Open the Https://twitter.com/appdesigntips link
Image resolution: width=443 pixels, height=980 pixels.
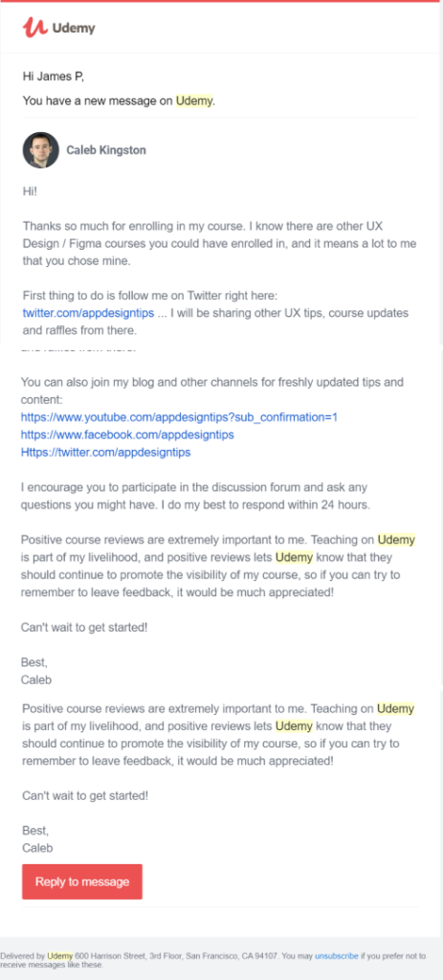pos(105,453)
